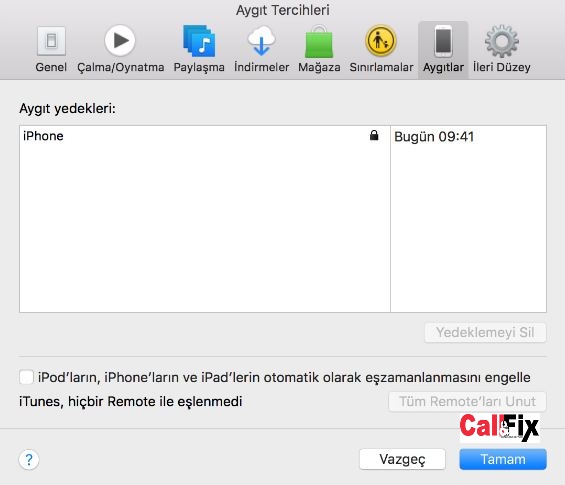The height and width of the screenshot is (485, 565).
Task: Go to the İndirmeler downloads pane
Action: (x=262, y=49)
